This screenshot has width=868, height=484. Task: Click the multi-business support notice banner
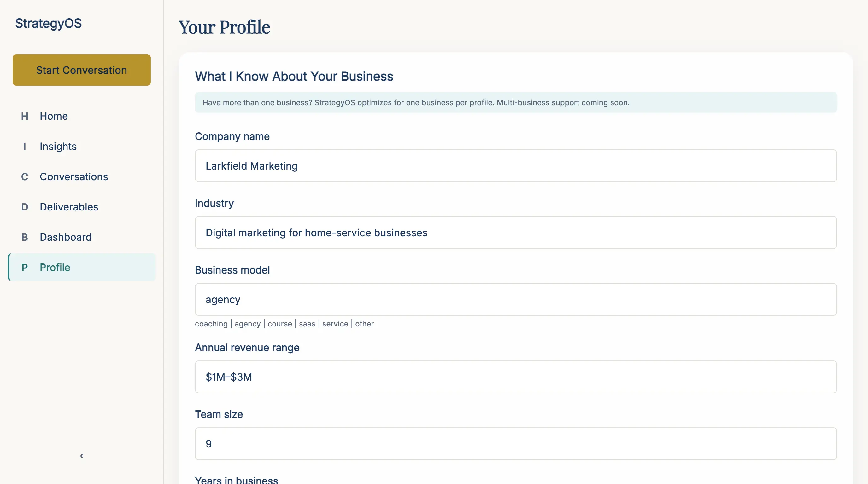pos(516,102)
